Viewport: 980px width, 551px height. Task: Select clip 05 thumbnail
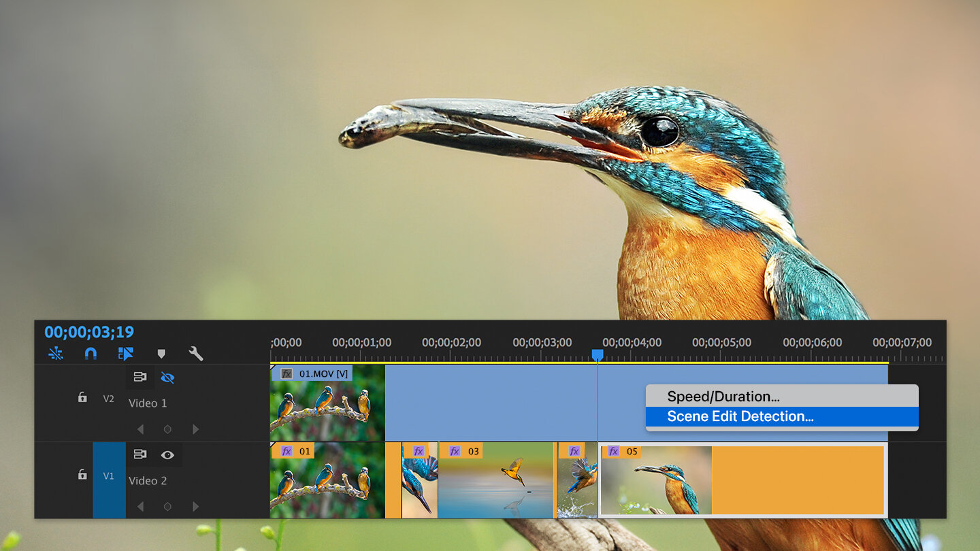[x=656, y=480]
